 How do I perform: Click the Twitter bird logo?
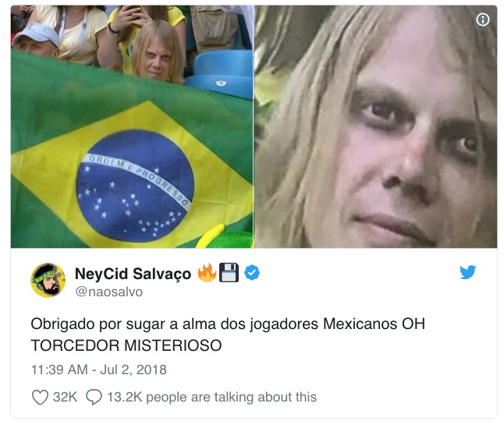pos(467,272)
